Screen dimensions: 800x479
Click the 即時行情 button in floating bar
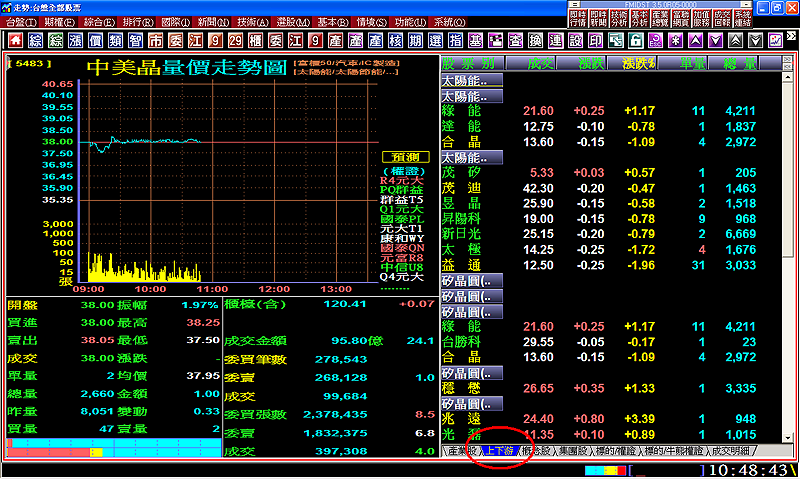578,18
